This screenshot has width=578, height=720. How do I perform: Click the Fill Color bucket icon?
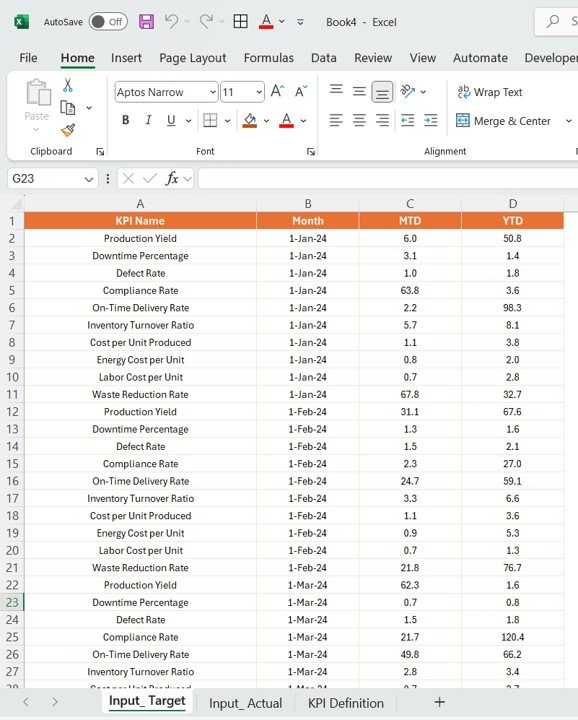(x=250, y=120)
